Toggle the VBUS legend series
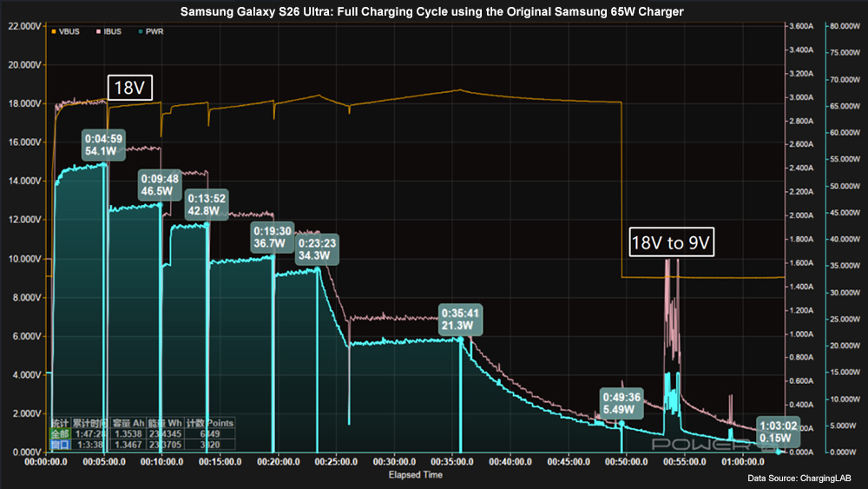This screenshot has width=868, height=489. (x=68, y=31)
